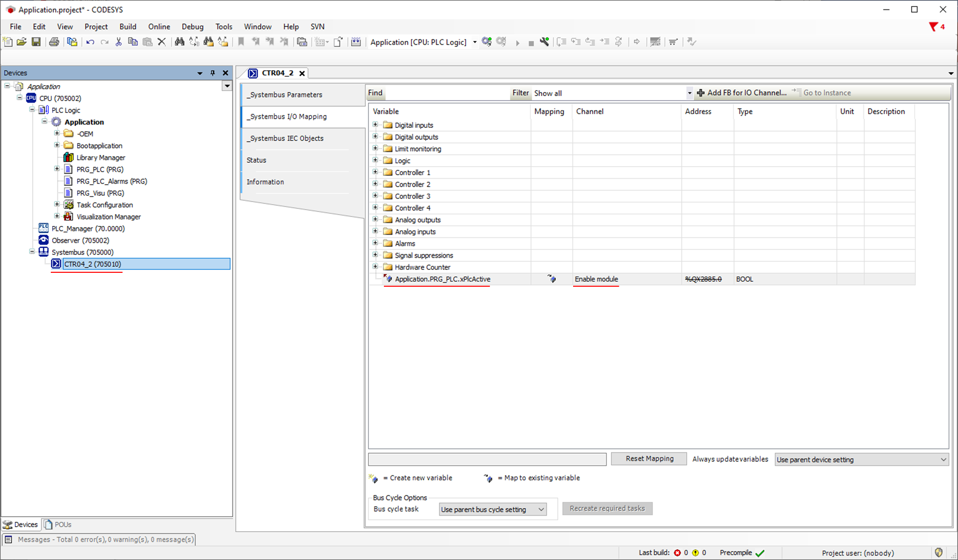Click the Reset Mapping button

tap(649, 458)
